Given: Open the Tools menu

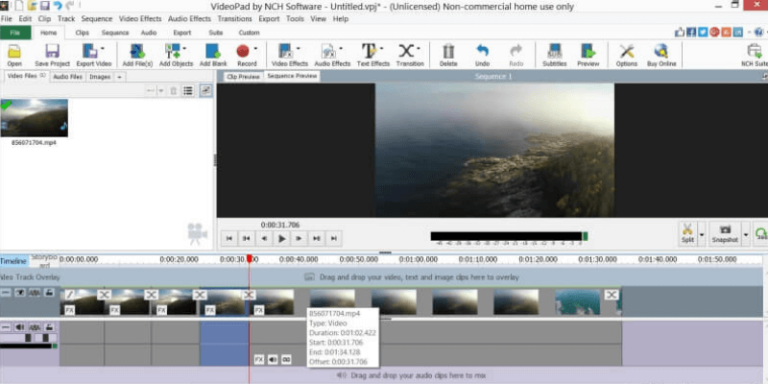Looking at the screenshot, I should pos(295,19).
